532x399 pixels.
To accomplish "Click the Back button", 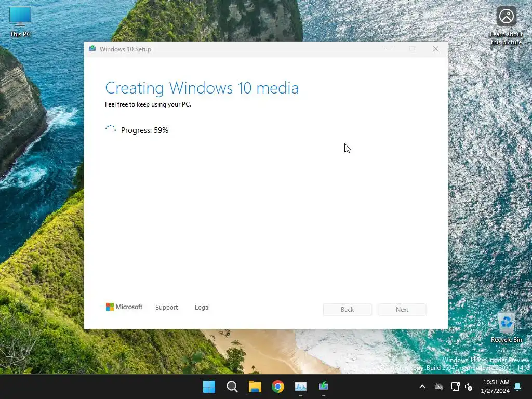I will (x=347, y=310).
